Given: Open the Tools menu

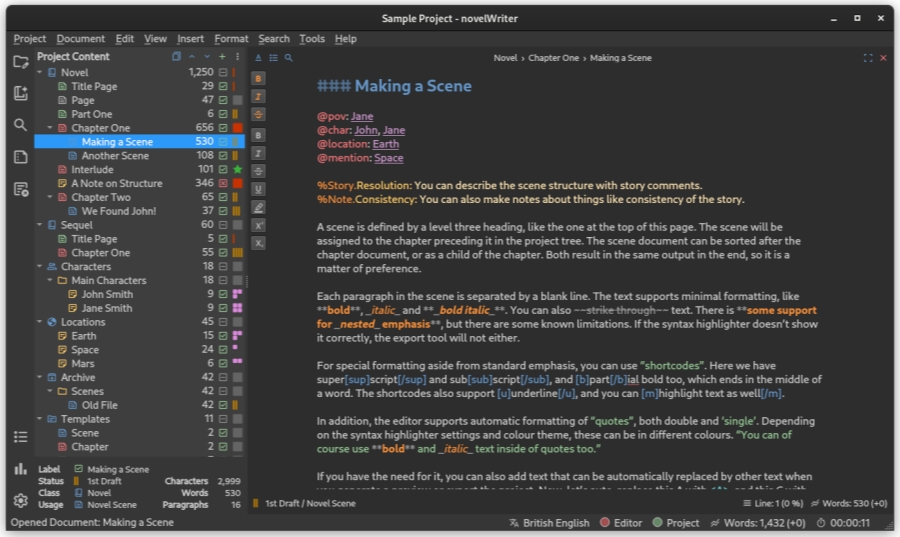Looking at the screenshot, I should point(312,39).
